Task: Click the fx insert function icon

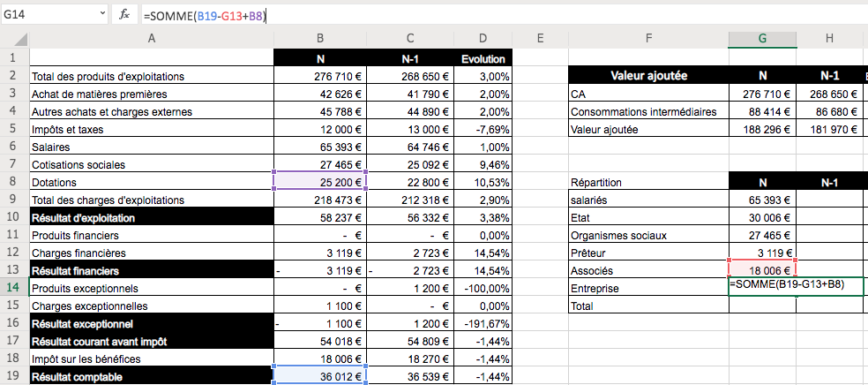Action: (x=124, y=16)
